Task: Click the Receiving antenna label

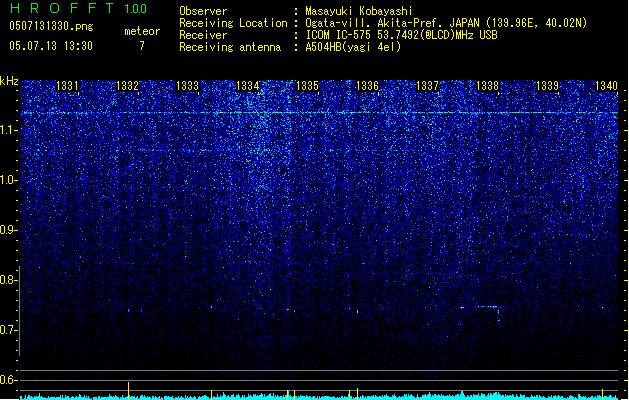Action: [x=230, y=47]
